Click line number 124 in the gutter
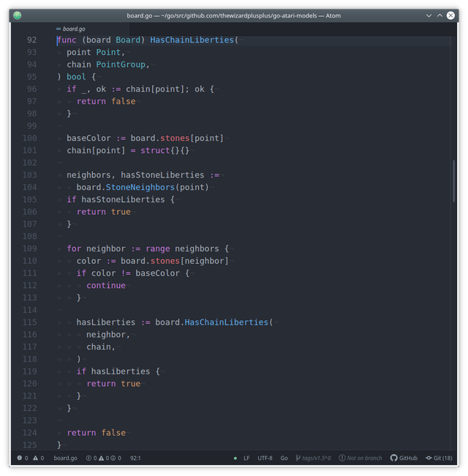Viewport: 468px width, 476px height. coord(30,433)
